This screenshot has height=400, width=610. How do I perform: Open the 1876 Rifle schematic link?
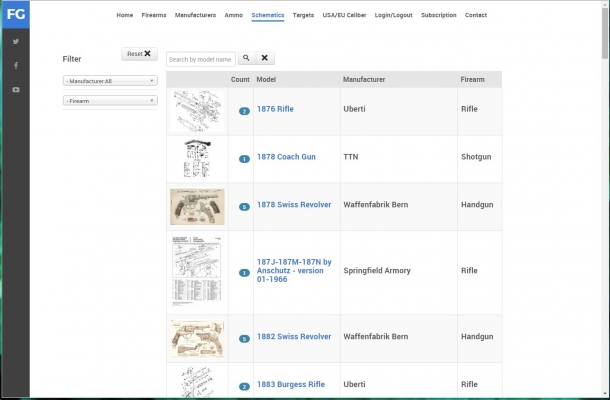(275, 109)
